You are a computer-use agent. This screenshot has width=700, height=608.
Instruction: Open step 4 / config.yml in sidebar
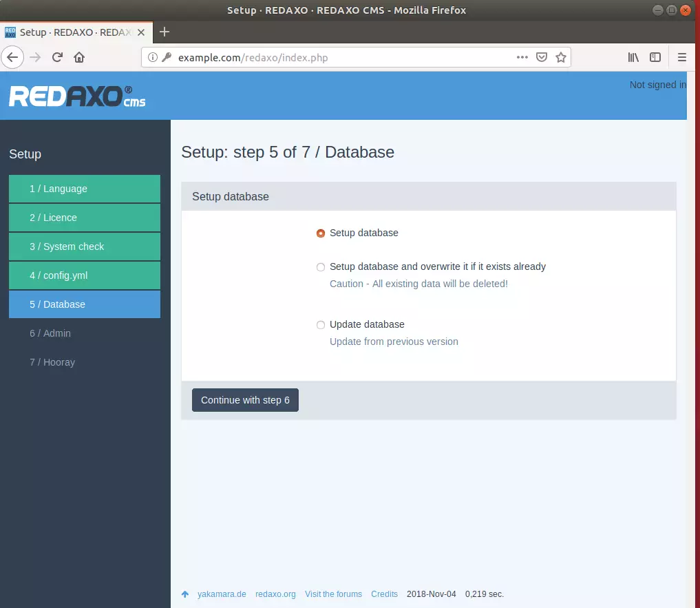tap(85, 275)
